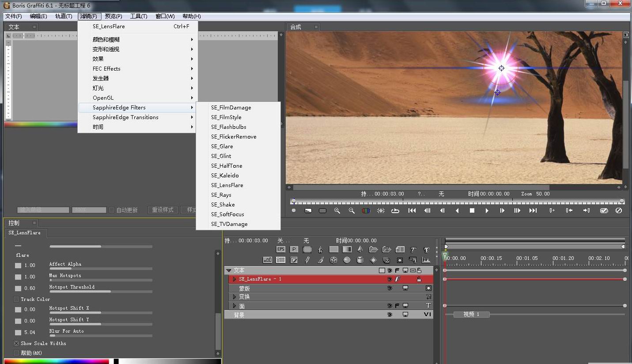Toggle animate box beside Affect Alpha value
This screenshot has width=632, height=364.
(x=18, y=266)
